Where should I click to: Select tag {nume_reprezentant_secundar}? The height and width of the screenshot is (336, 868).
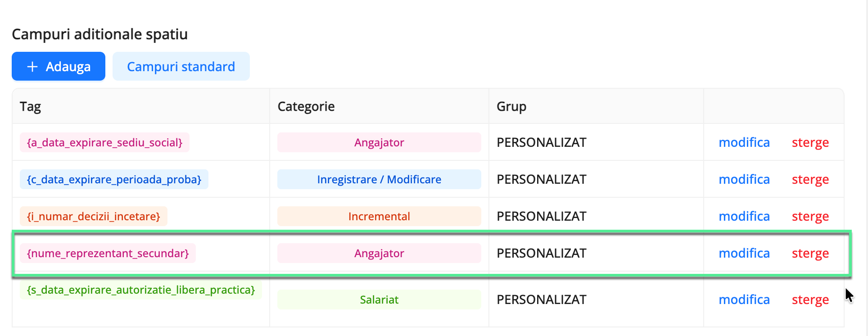(108, 253)
